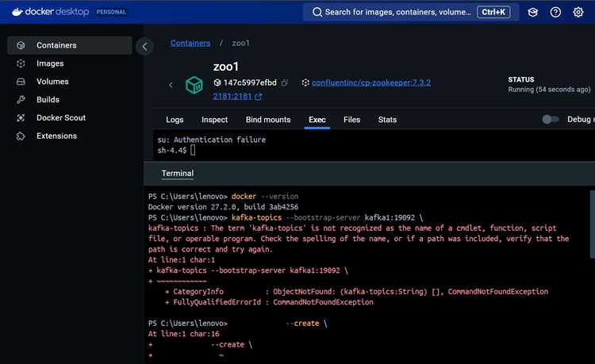Click the Docker whale logo
Screen dimensions: 595x364
click(17, 12)
